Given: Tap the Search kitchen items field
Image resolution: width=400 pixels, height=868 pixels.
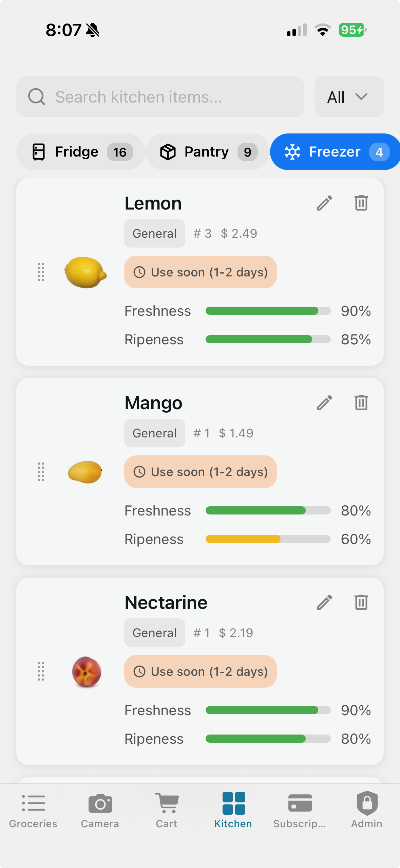Looking at the screenshot, I should [x=160, y=97].
